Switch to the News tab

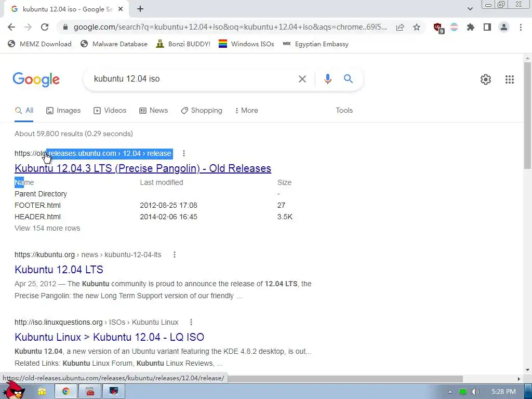click(x=153, y=111)
